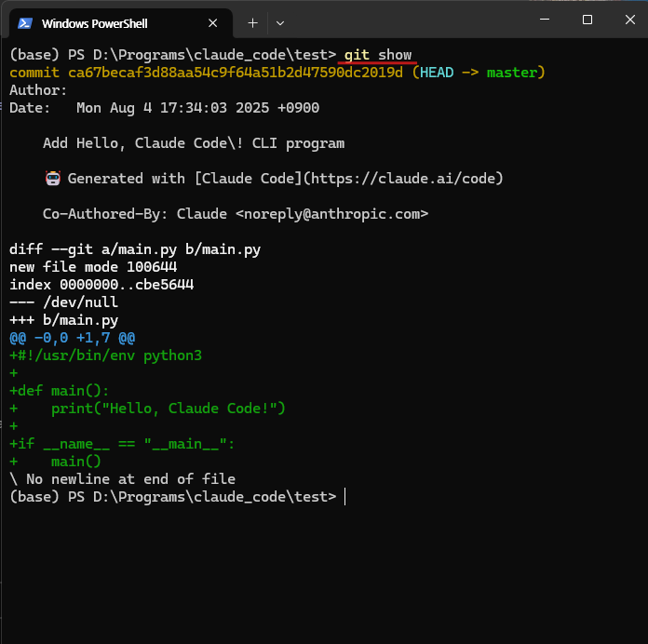Click the 'index 0000000..cbe5644' line
Image resolution: width=648 pixels, height=644 pixels.
(x=101, y=285)
